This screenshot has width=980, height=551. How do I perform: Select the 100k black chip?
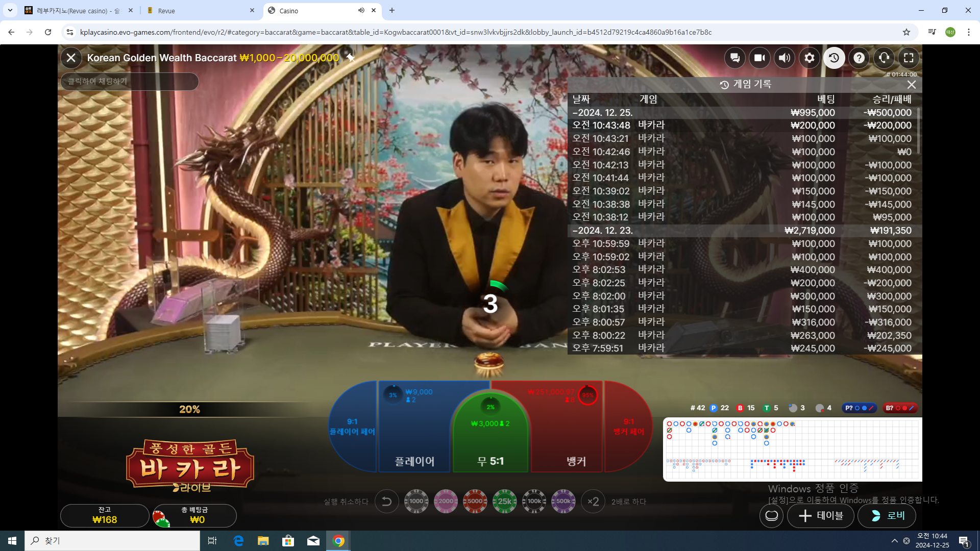click(x=534, y=501)
